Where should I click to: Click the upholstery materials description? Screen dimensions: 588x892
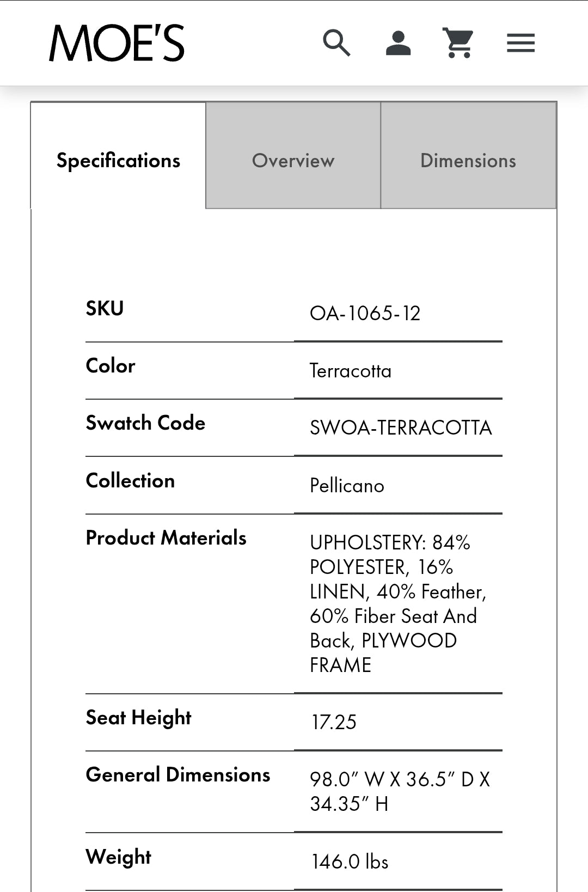397,603
